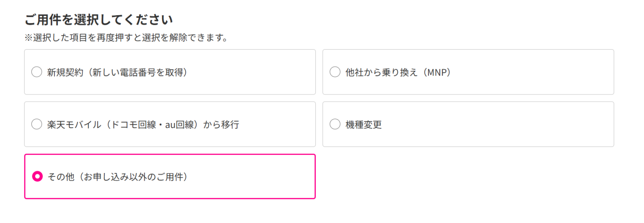Select the 新規契約 radio button
The width and height of the screenshot is (644, 223).
point(37,72)
